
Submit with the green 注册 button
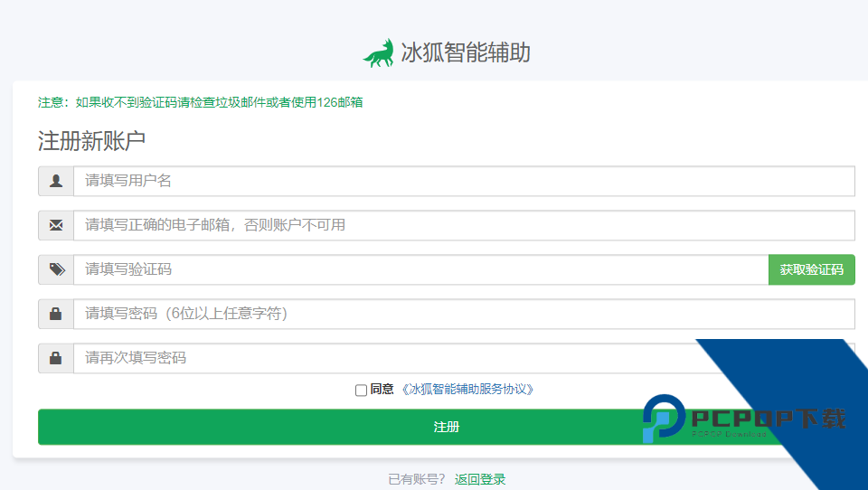[446, 427]
